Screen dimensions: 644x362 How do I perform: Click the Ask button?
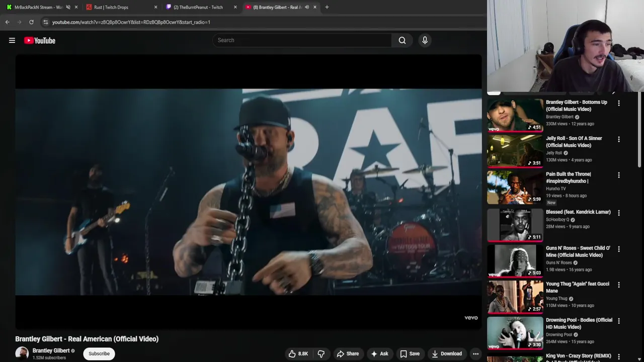click(379, 353)
